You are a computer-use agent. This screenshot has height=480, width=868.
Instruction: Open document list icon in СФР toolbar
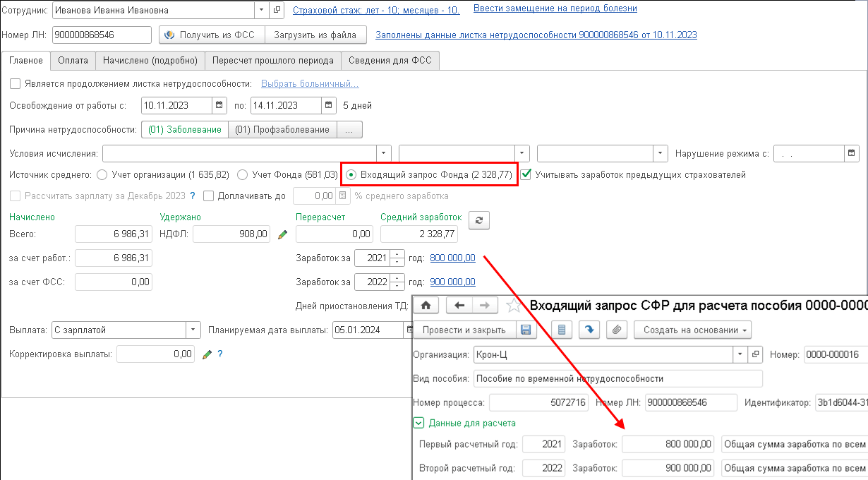562,330
